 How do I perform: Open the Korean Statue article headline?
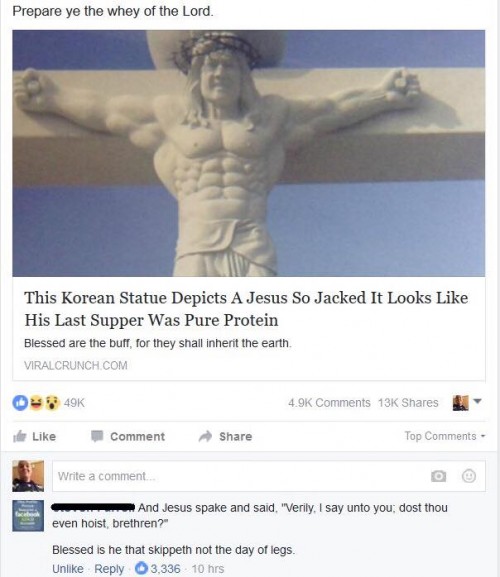point(246,308)
